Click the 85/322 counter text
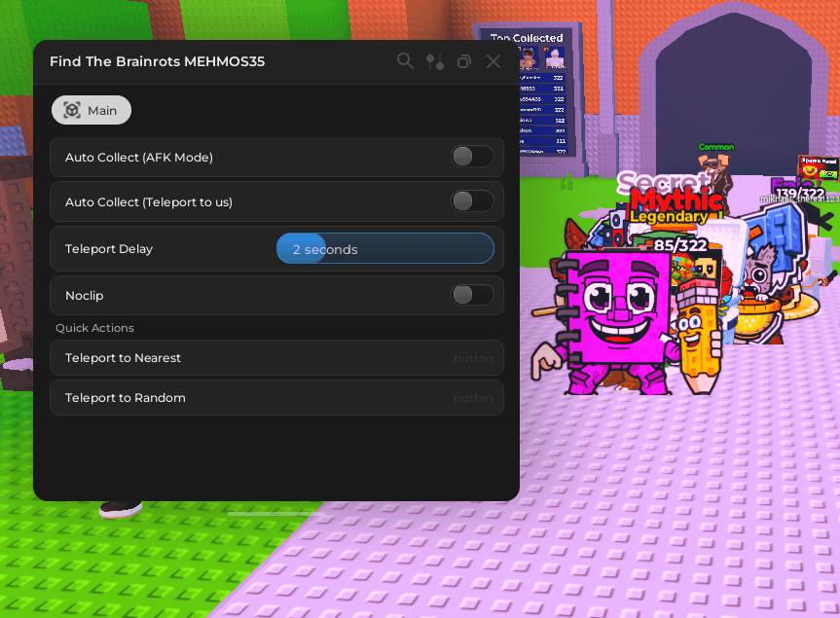Screen dimensions: 840x618 [680, 245]
